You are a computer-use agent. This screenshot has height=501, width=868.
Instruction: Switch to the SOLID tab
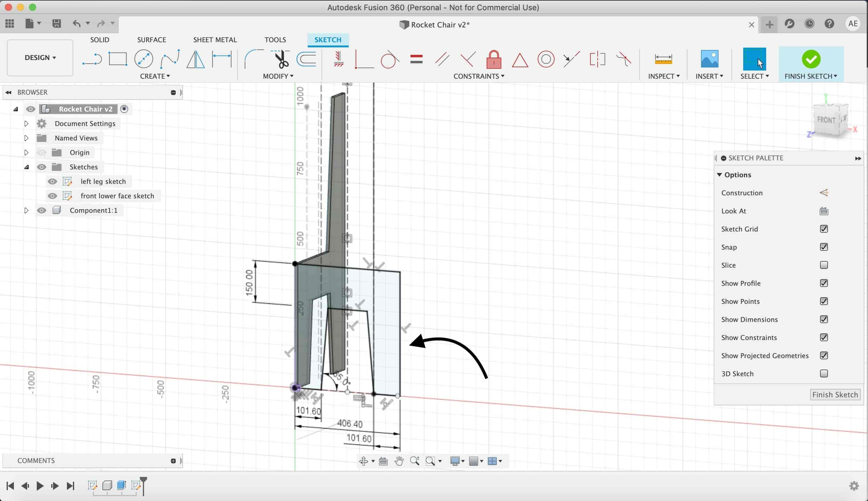(x=99, y=39)
